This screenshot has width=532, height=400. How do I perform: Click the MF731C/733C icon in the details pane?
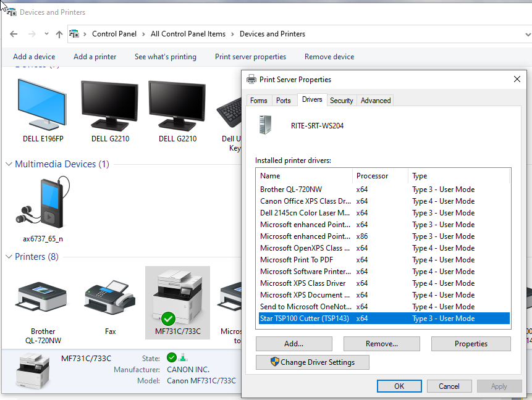[x=33, y=370]
